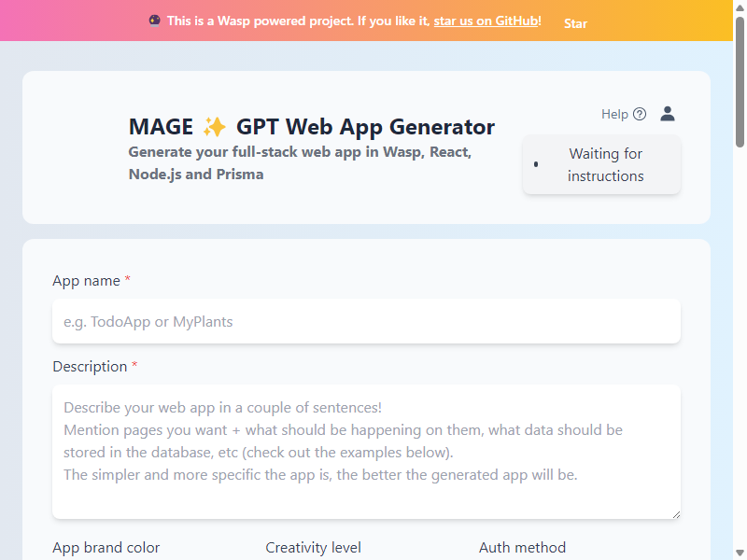The image size is (747, 560).
Task: Click the sparkles icon in the title
Action: [x=215, y=127]
